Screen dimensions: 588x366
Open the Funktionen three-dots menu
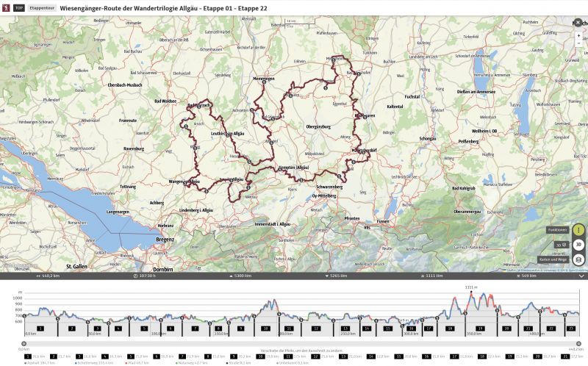point(578,230)
